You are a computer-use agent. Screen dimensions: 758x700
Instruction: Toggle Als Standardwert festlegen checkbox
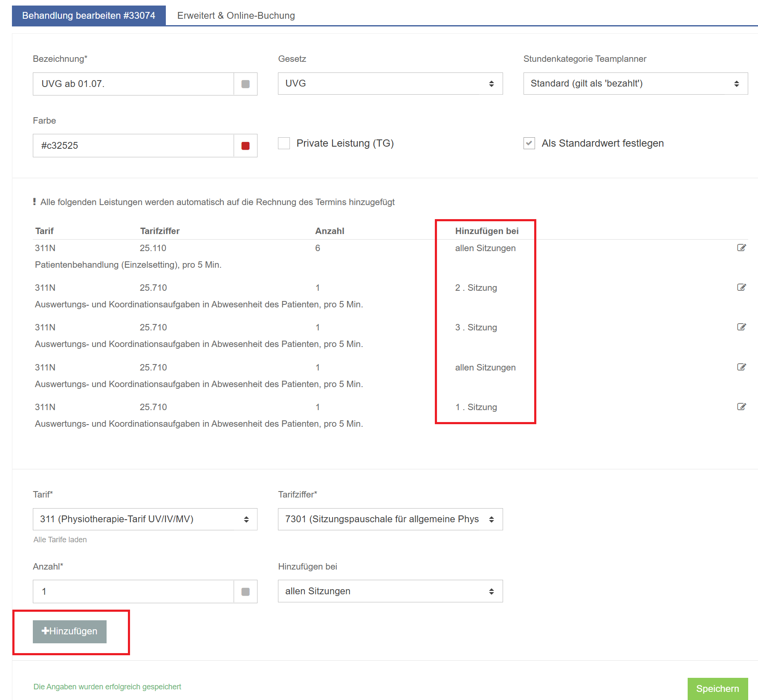tap(529, 143)
